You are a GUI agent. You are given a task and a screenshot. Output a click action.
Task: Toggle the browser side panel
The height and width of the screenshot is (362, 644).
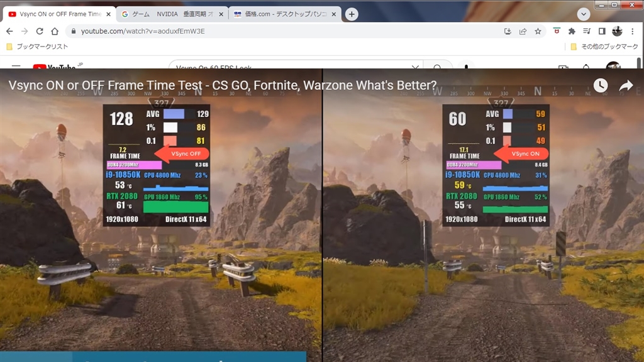[602, 31]
